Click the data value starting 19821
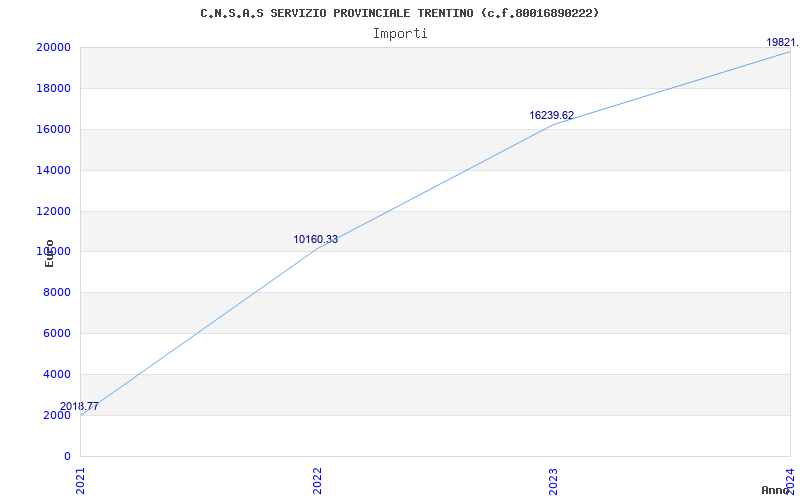Image resolution: width=800 pixels, height=500 pixels. 783,42
